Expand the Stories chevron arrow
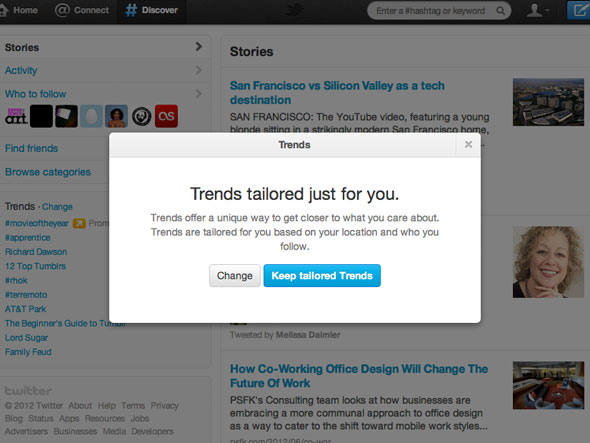 (x=199, y=47)
